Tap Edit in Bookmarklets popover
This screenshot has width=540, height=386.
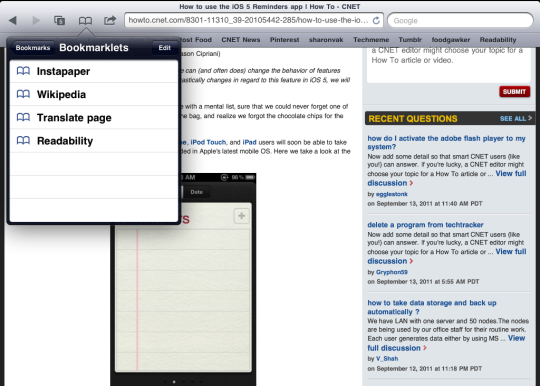[x=165, y=48]
